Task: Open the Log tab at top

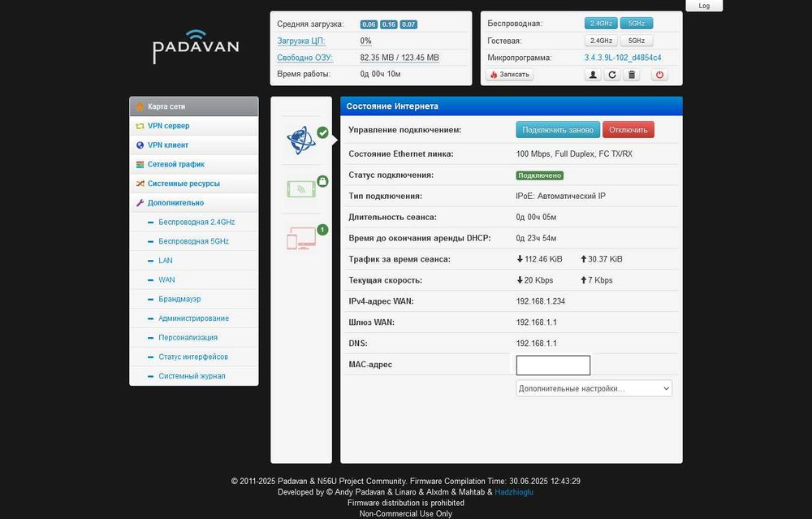Action: tap(704, 6)
